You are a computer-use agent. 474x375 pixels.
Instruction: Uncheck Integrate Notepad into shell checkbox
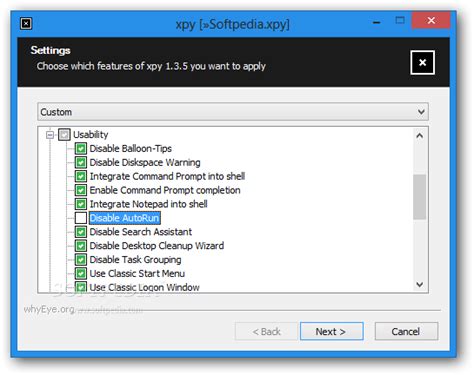[81, 204]
